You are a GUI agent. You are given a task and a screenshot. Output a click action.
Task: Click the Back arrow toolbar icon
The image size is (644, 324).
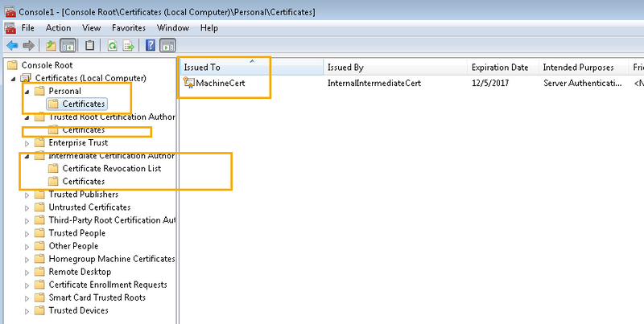point(12,45)
